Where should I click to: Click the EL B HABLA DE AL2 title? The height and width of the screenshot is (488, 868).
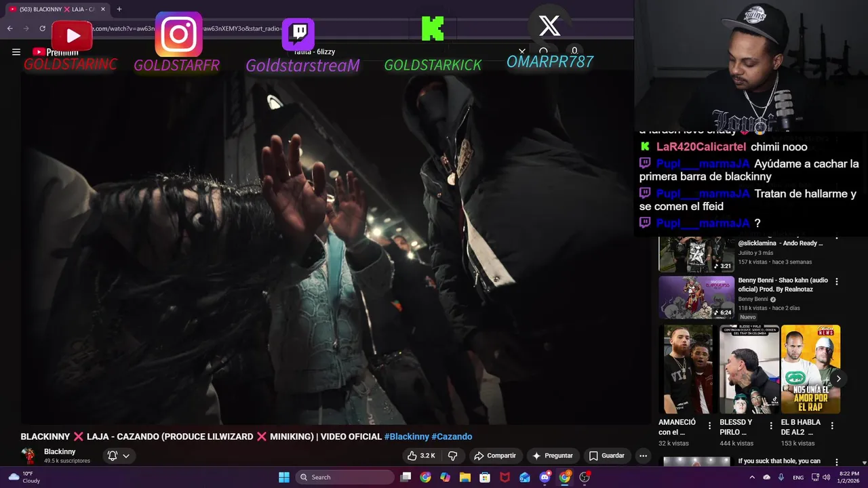point(801,427)
